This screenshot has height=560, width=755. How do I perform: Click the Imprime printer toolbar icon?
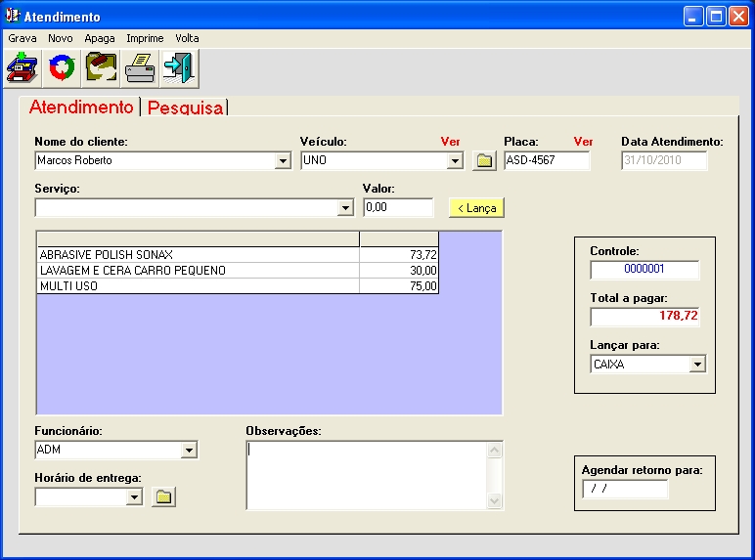coord(140,68)
